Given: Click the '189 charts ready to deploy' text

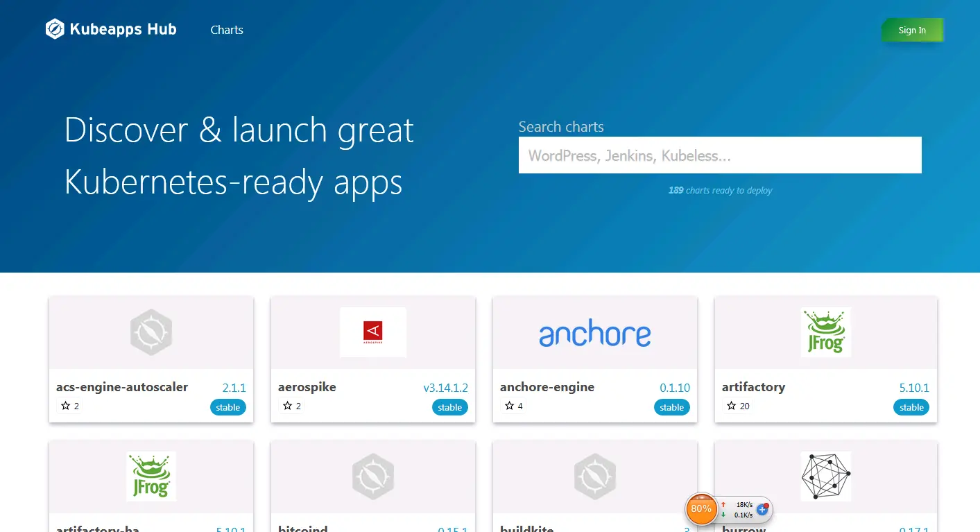Looking at the screenshot, I should coord(720,190).
